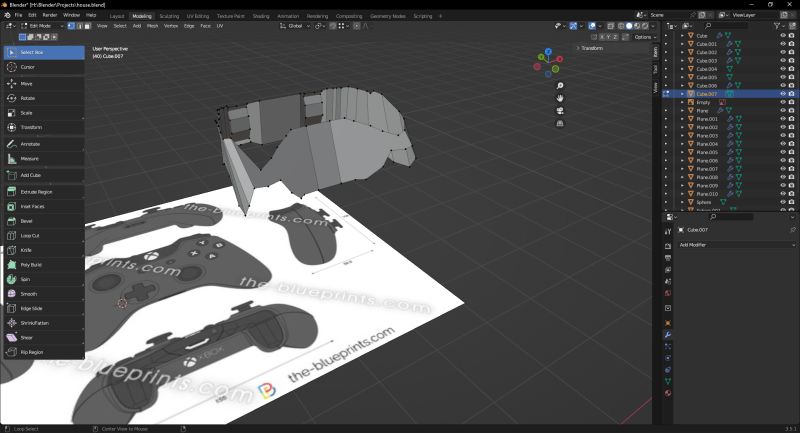This screenshot has height=433, width=800.
Task: Open the Render menu
Action: pyautogui.click(x=49, y=15)
